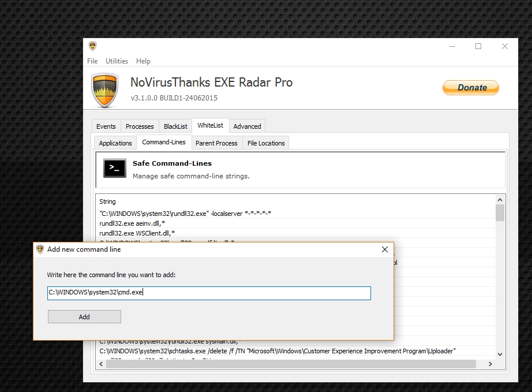Click the command line input field
Image resolution: width=532 pixels, height=392 pixels.
click(x=209, y=293)
